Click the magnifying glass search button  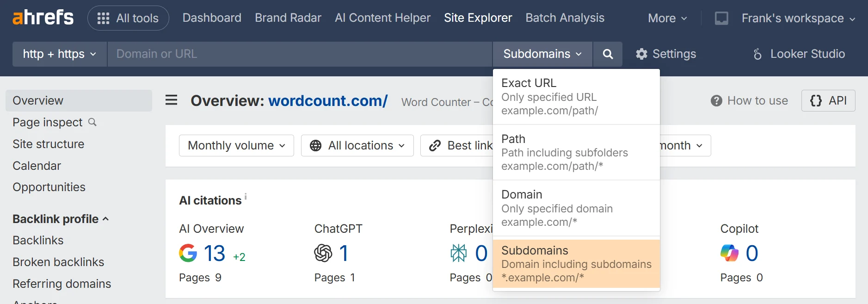[x=608, y=54]
